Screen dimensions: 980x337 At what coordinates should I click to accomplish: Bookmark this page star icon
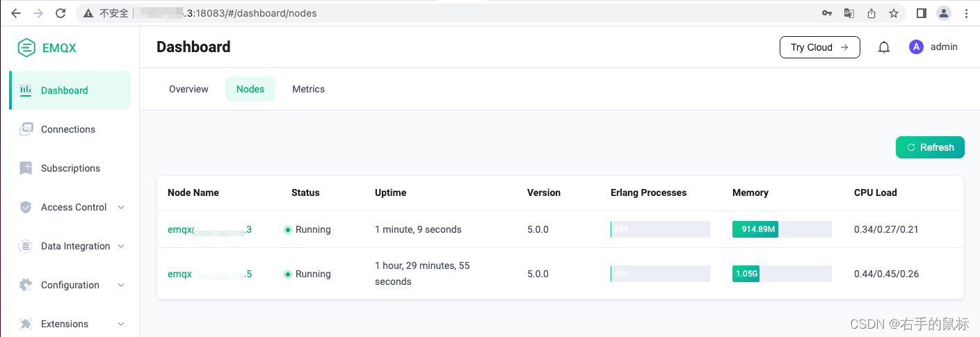coord(894,13)
